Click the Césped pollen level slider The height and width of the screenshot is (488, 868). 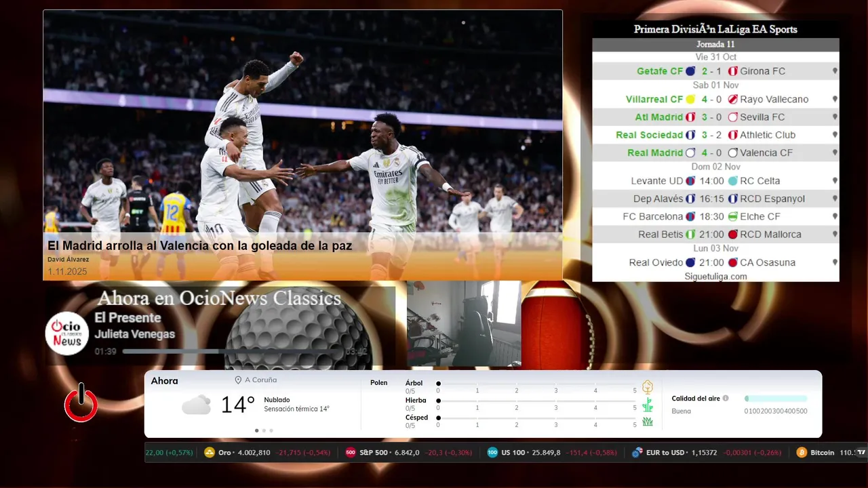tap(536, 418)
